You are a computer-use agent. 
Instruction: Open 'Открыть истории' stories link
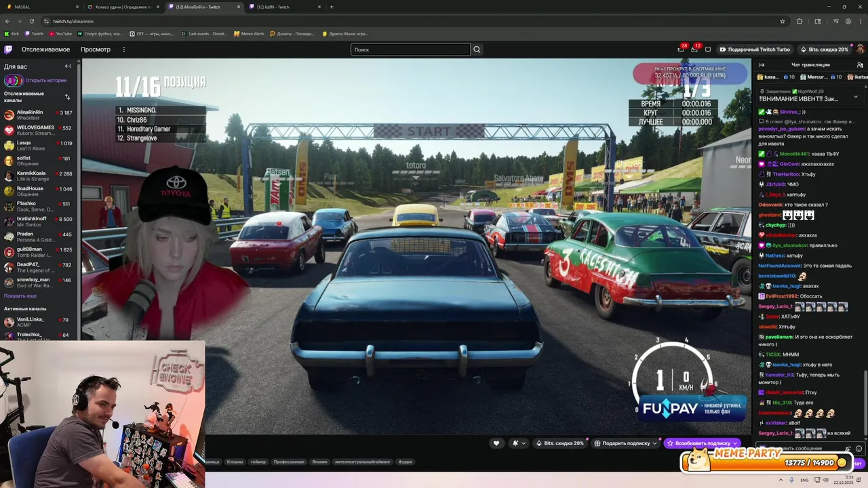pyautogui.click(x=45, y=81)
